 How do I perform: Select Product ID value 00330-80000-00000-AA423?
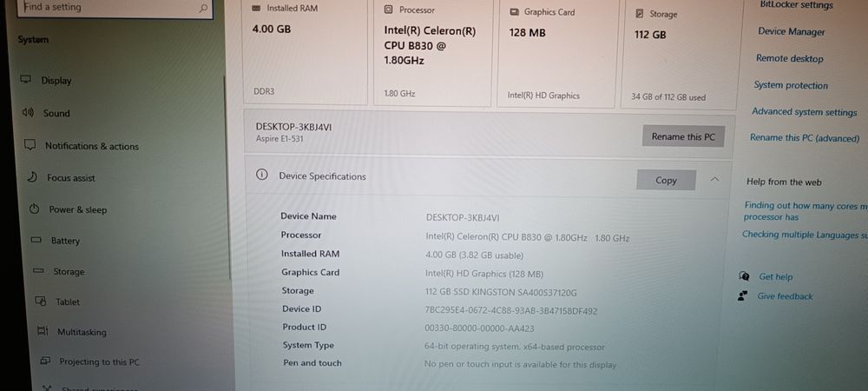[x=479, y=328]
